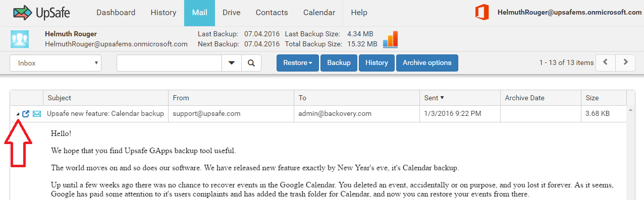Go to next page of items
This screenshot has height=200, width=644.
click(625, 62)
